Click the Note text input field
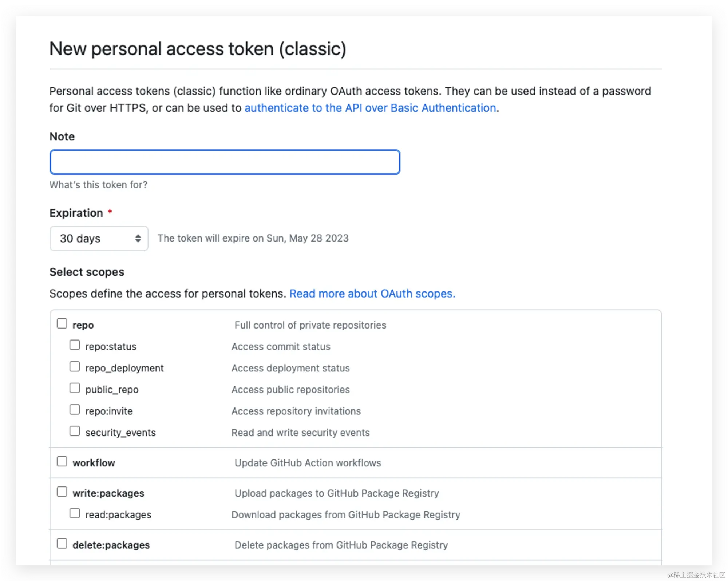The width and height of the screenshot is (728, 581). click(225, 162)
